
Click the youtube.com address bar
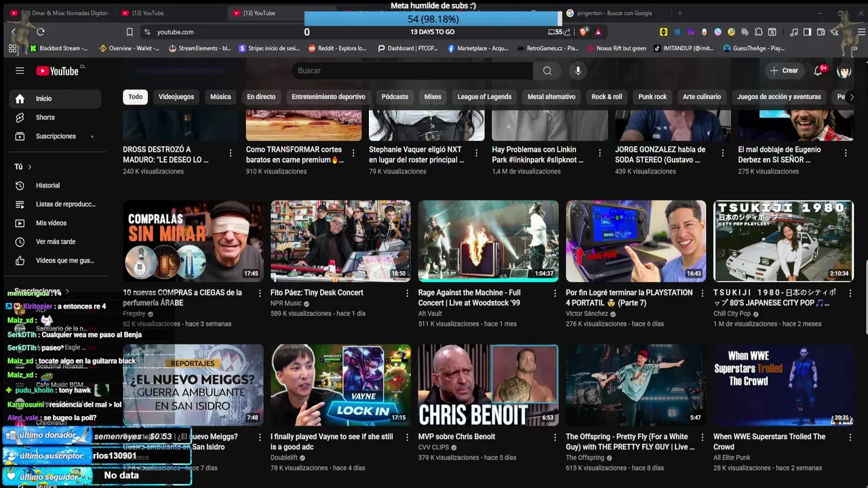pyautogui.click(x=175, y=32)
